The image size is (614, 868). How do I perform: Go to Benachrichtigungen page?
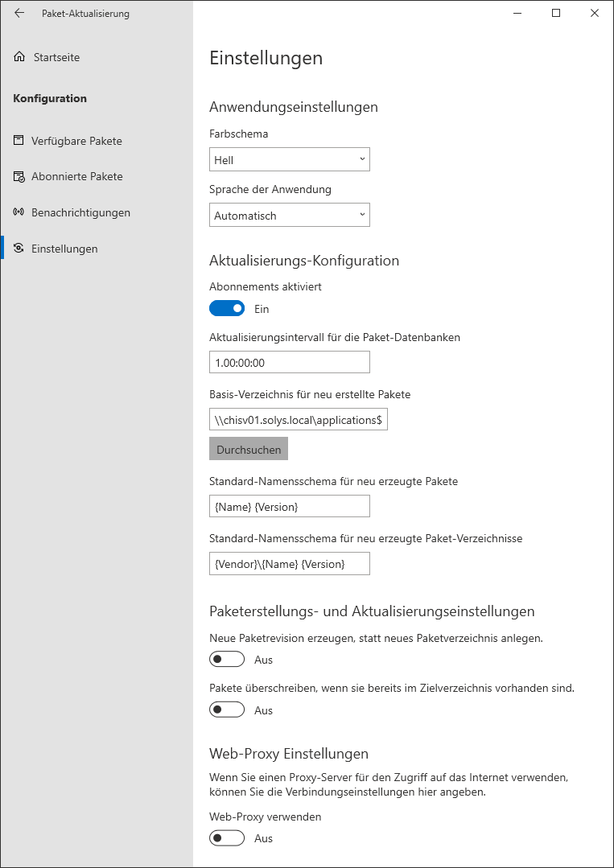point(80,212)
